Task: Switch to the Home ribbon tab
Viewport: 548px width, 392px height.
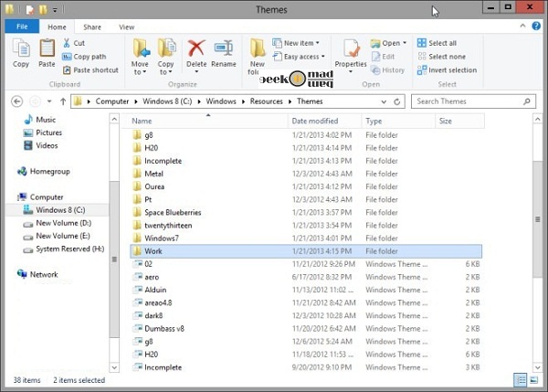Action: click(x=57, y=26)
